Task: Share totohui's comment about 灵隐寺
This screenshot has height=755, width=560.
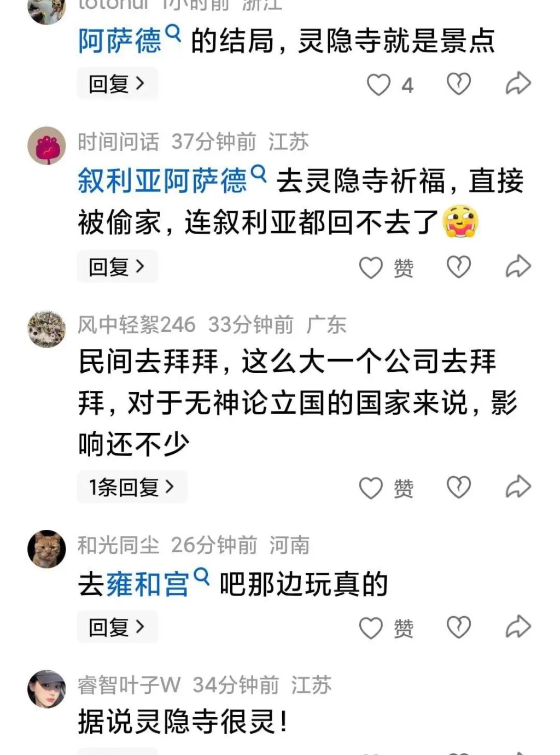Action: point(518,83)
